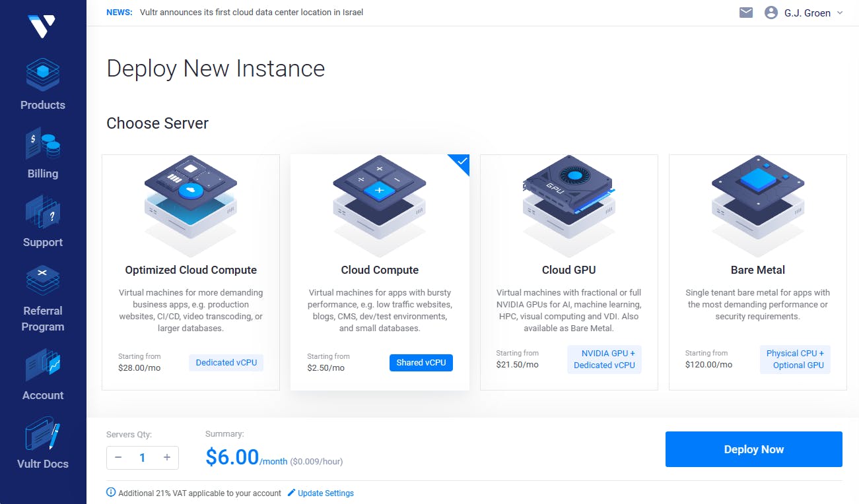This screenshot has width=859, height=504.
Task: Increase servers quantity with plus button
Action: click(x=167, y=457)
